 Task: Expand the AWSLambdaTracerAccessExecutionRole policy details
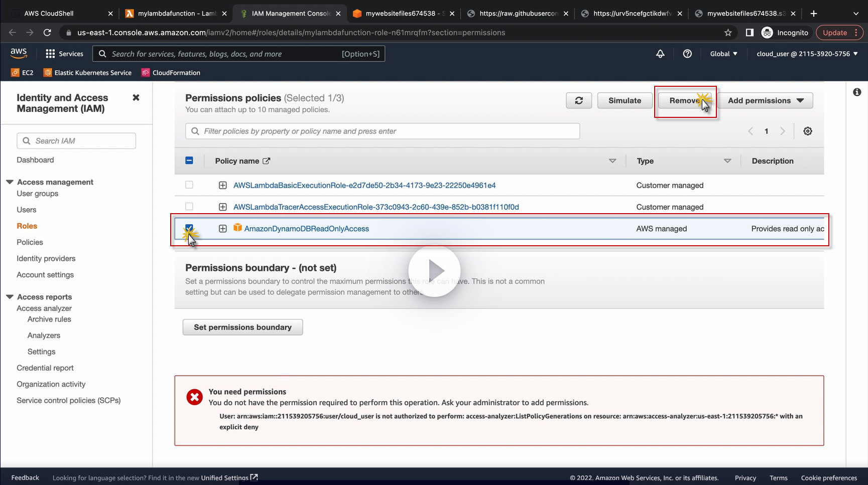(x=223, y=207)
